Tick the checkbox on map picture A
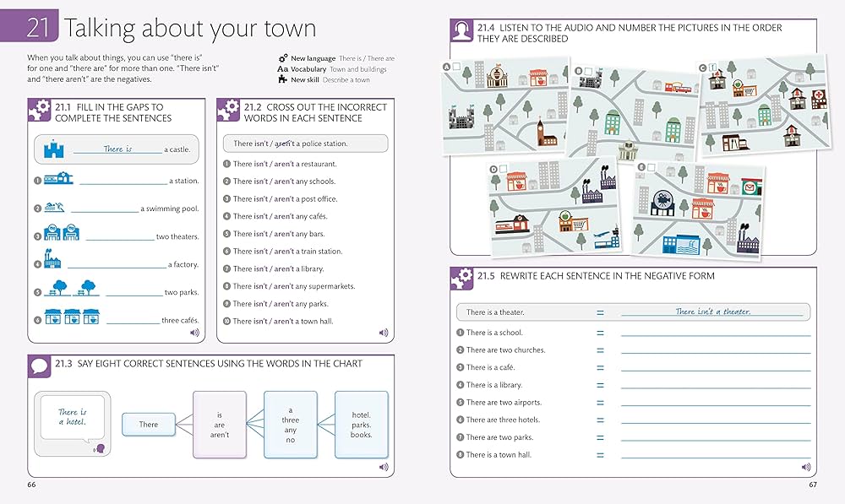 pyautogui.click(x=456, y=67)
